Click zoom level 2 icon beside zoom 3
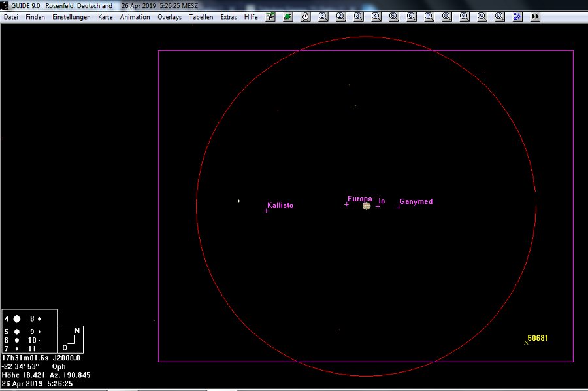This screenshot has height=391, width=588. pos(341,17)
